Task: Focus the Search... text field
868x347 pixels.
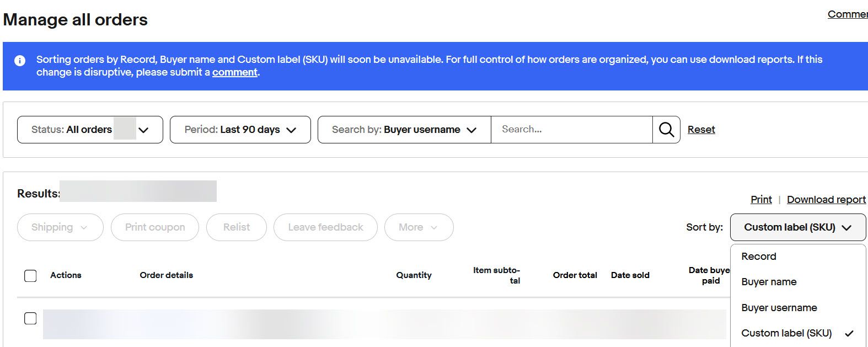Action: [571, 130]
